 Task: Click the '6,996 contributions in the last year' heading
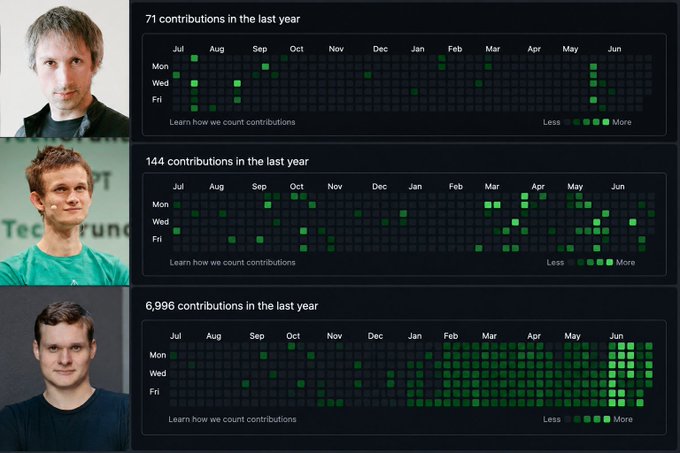[x=232, y=306]
